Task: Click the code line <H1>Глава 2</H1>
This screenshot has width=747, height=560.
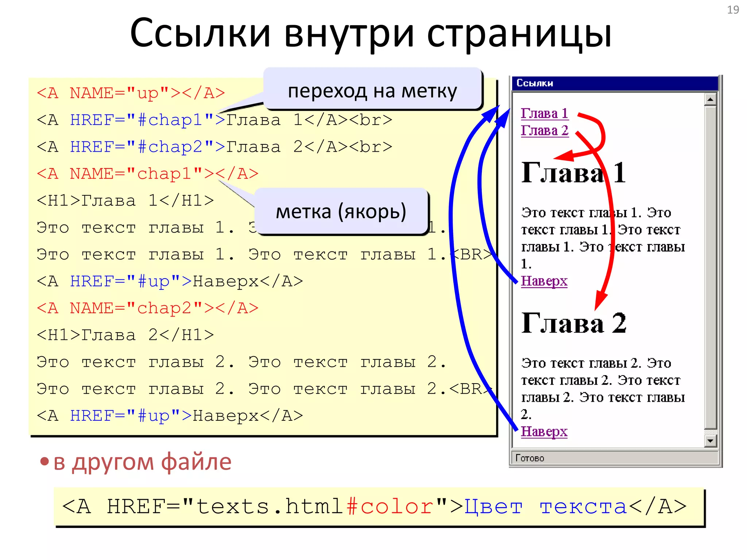Action: coord(125,335)
